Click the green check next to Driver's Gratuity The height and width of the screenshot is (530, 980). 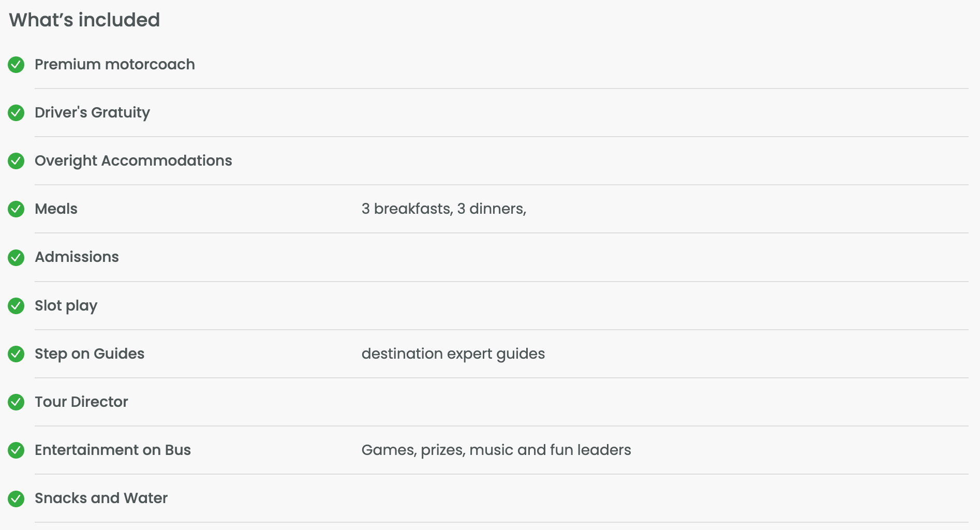coord(16,113)
